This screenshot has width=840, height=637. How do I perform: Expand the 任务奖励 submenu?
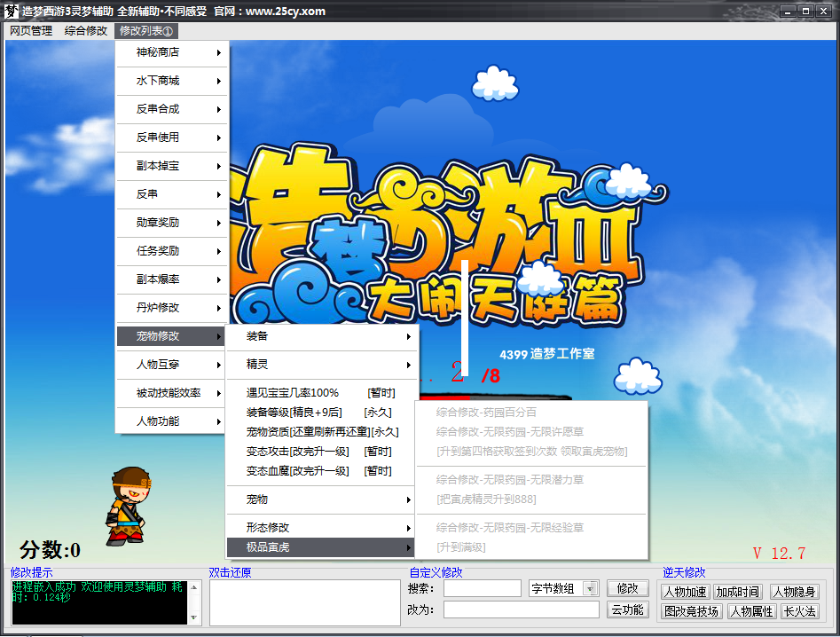[x=172, y=251]
